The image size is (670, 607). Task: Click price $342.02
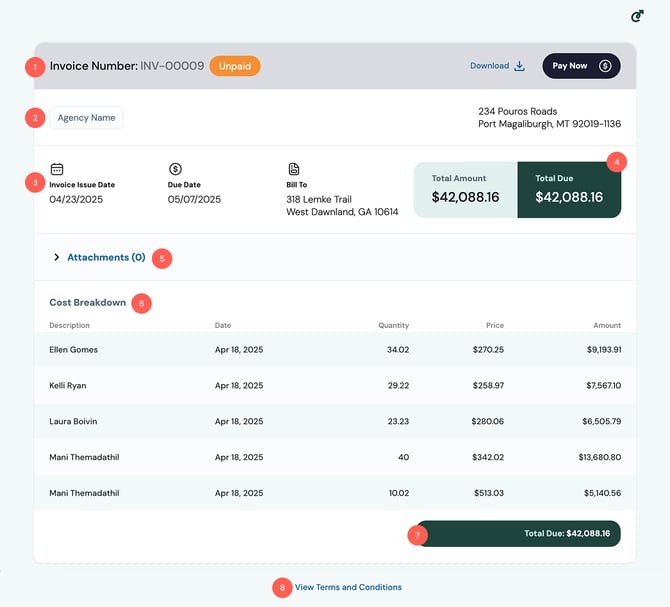coord(488,457)
